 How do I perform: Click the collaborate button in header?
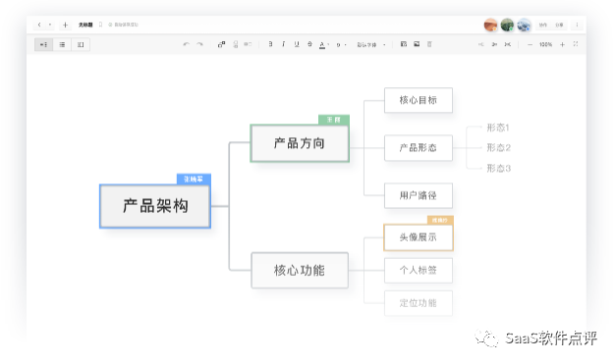(x=543, y=25)
